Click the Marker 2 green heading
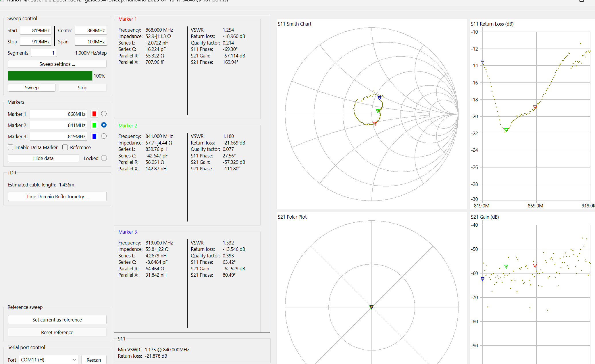 [128, 126]
